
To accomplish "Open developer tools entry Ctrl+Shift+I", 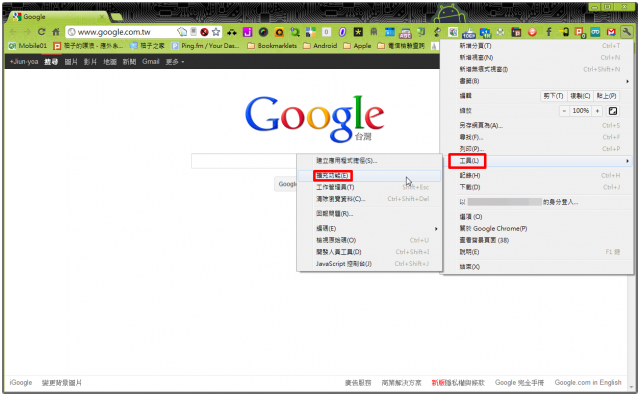I will [x=370, y=252].
